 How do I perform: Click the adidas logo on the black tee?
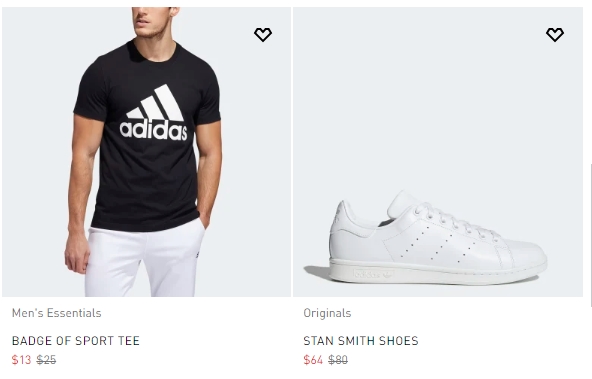(153, 112)
